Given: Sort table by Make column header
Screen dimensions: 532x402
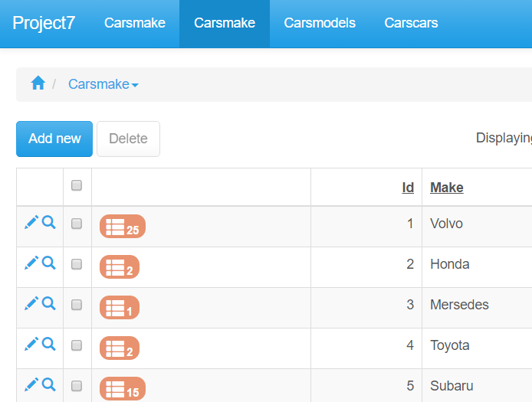Looking at the screenshot, I should point(446,188).
